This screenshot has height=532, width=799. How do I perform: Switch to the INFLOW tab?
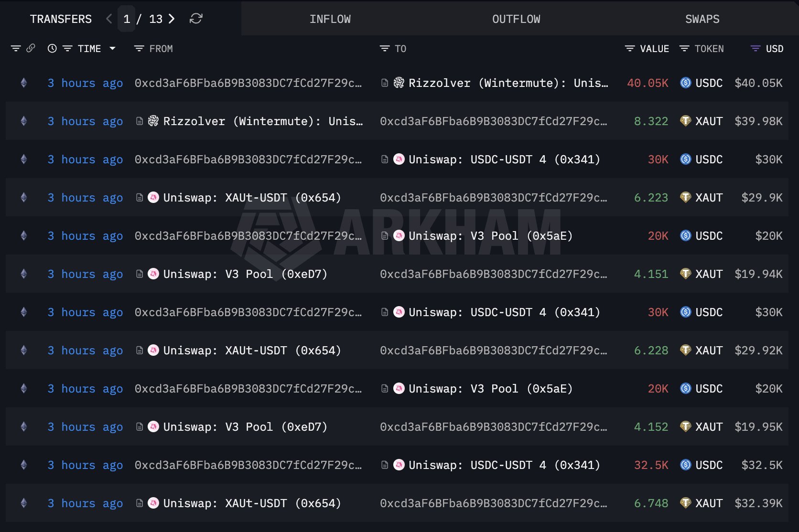coord(330,19)
